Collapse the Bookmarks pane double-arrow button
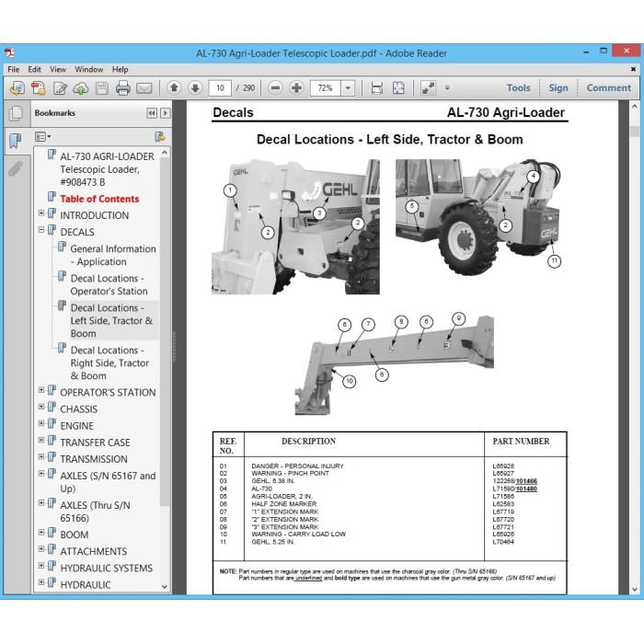The height and width of the screenshot is (644, 644). click(x=152, y=113)
